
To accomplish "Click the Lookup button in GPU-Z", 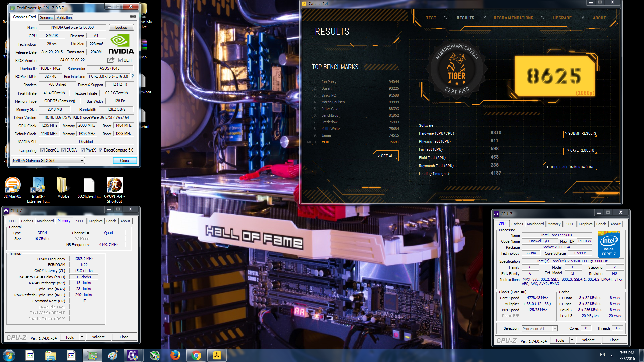I will pyautogui.click(x=121, y=27).
